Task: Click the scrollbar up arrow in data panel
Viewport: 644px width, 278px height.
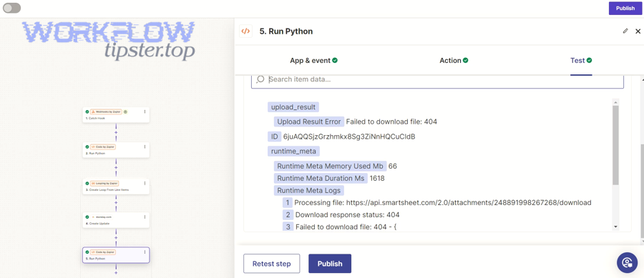Action: pyautogui.click(x=615, y=101)
